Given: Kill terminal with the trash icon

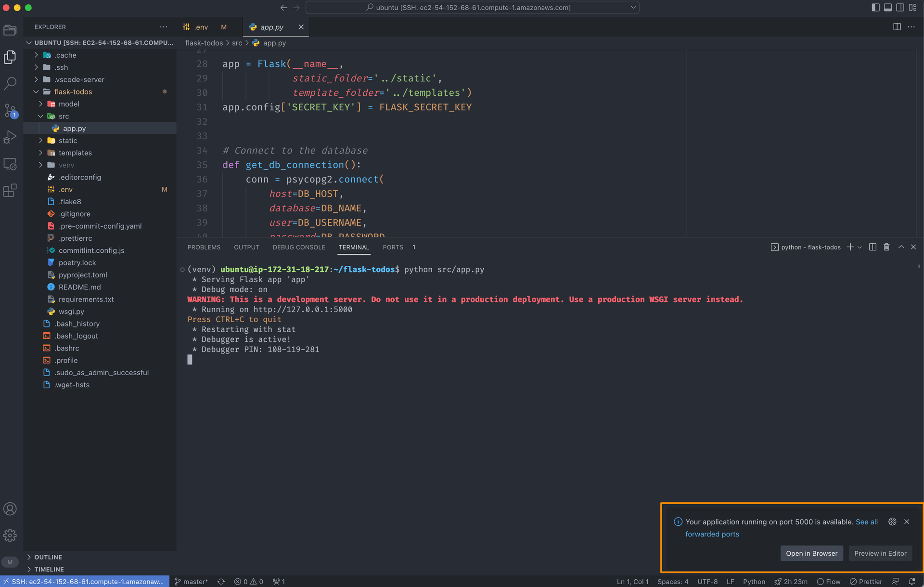Looking at the screenshot, I should [x=886, y=247].
